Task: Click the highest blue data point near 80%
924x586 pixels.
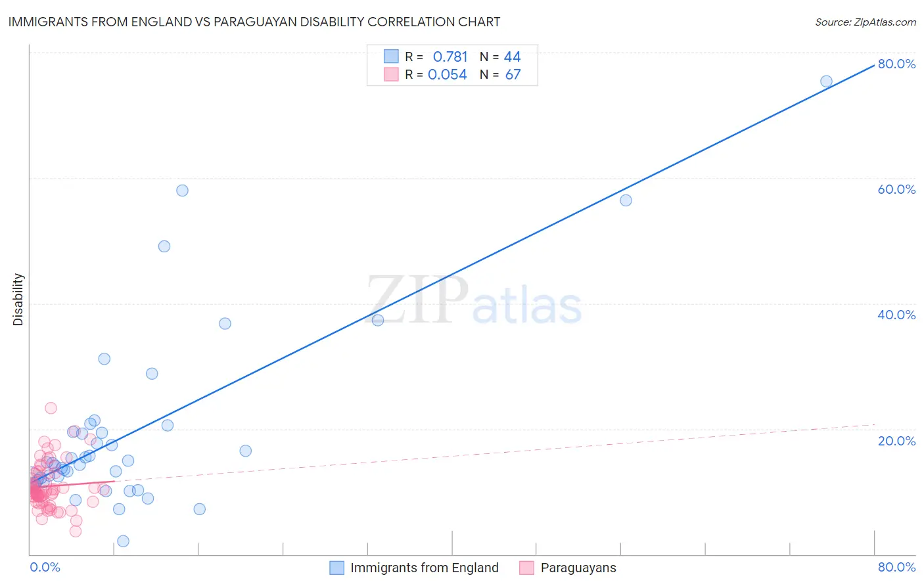Action: pos(826,81)
